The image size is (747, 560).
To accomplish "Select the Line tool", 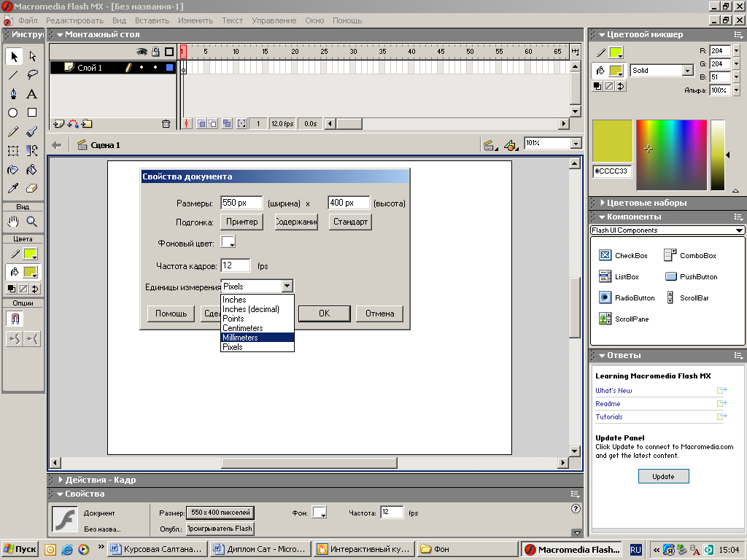I will click(13, 75).
